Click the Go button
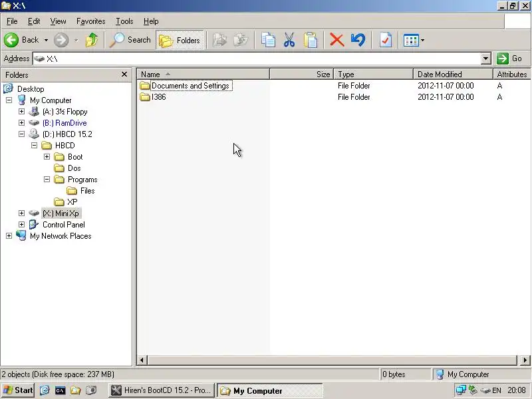 tap(509, 59)
